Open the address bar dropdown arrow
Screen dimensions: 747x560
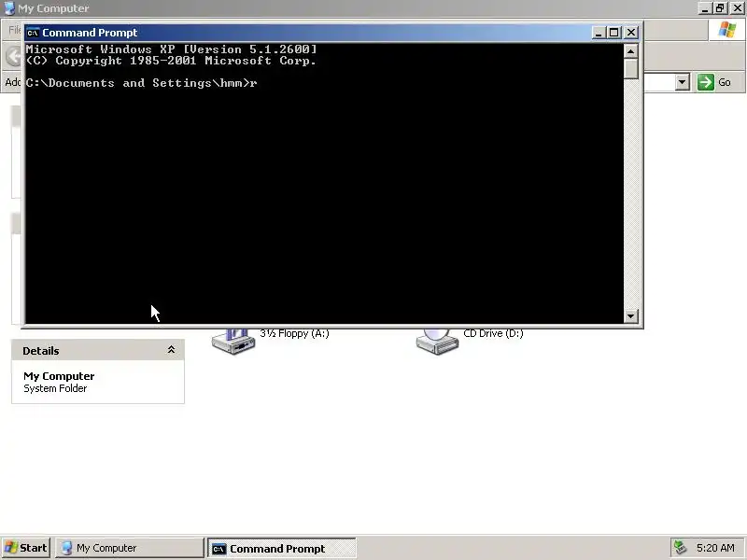[683, 82]
